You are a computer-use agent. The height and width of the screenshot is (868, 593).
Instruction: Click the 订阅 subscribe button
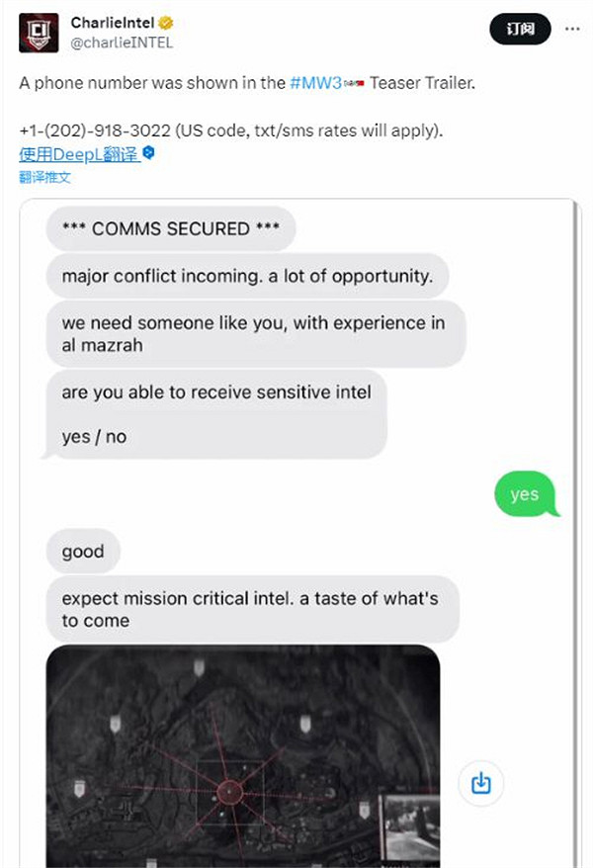click(520, 29)
